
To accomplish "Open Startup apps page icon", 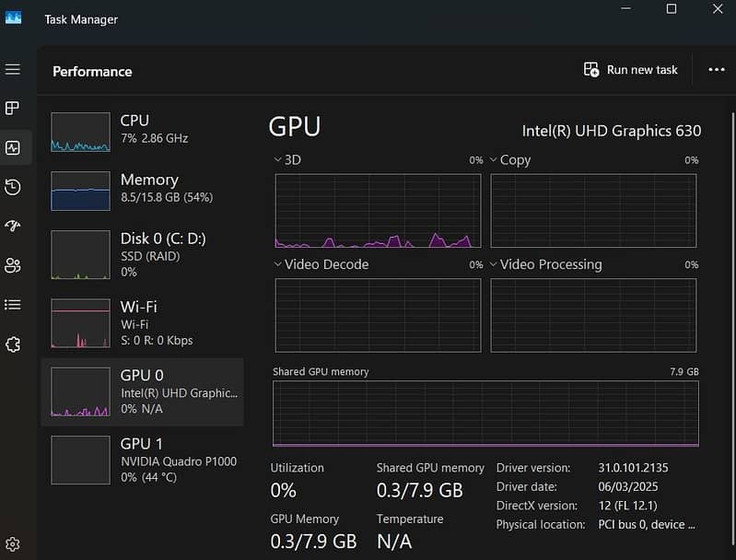I will [x=13, y=226].
